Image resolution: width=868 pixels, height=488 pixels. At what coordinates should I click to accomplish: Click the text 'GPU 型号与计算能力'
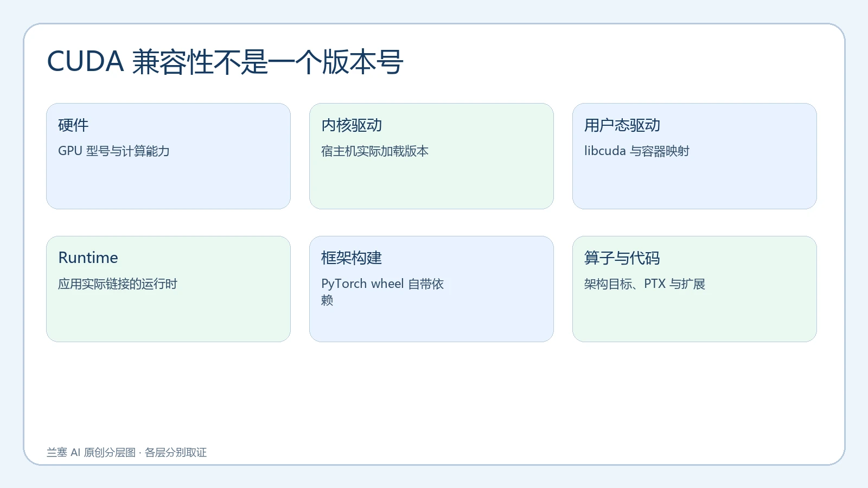[x=114, y=151]
